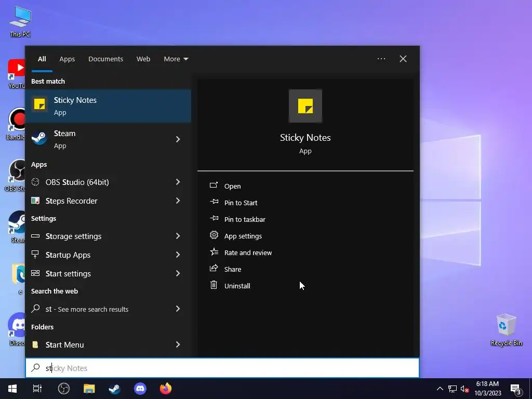Select the Microsoft Edge desktop shortcut

coord(19,278)
